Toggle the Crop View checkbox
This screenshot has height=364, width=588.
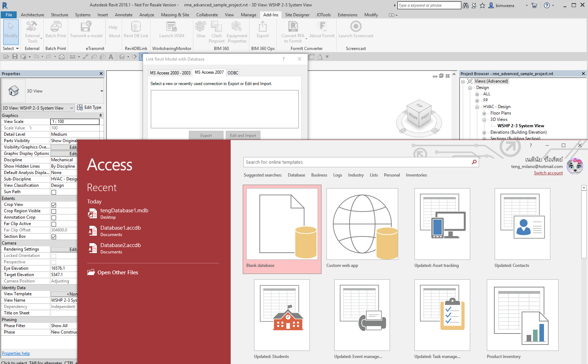54,205
